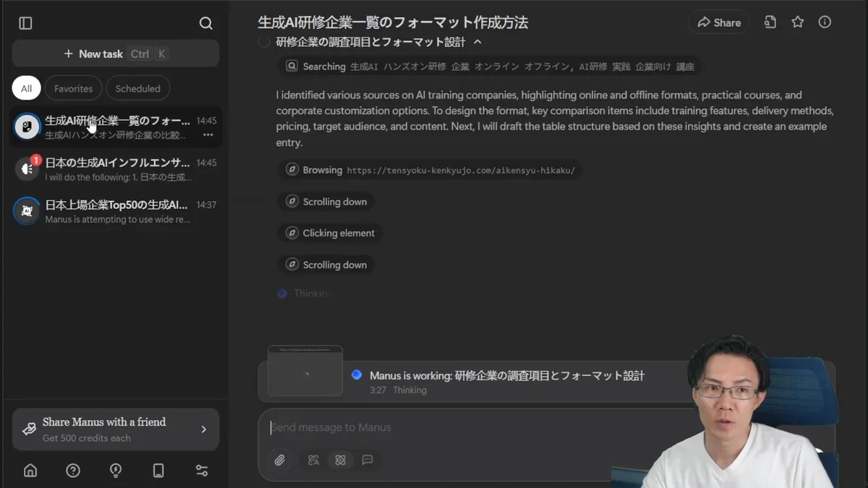The image size is (868, 488).
Task: Open the 日本上場企業Top50の生成AI task
Action: [x=116, y=211]
